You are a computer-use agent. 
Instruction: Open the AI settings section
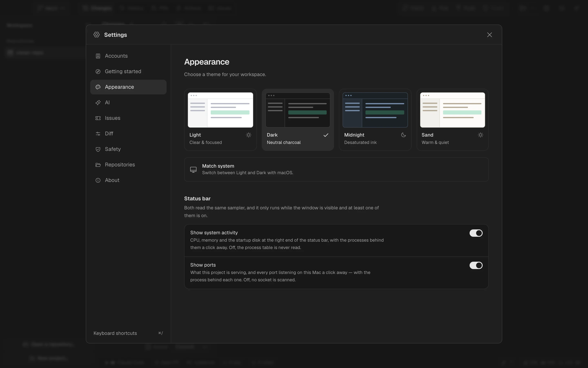click(x=128, y=102)
